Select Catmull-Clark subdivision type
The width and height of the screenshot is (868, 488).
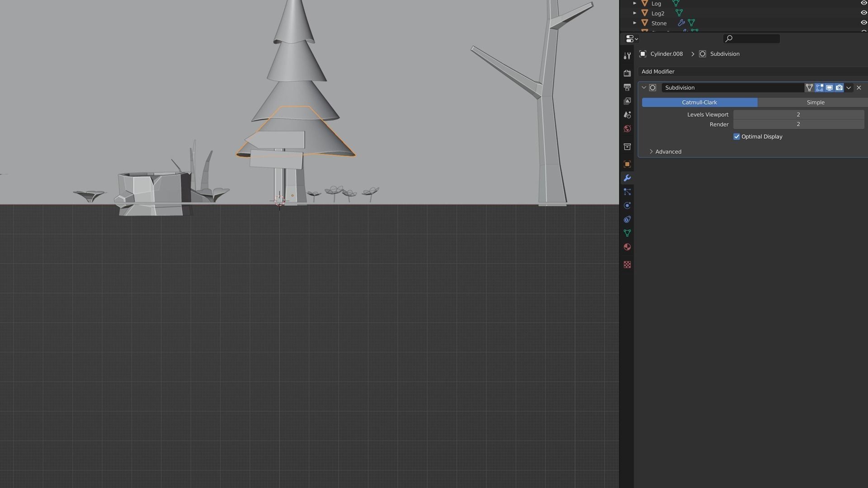[x=699, y=103]
